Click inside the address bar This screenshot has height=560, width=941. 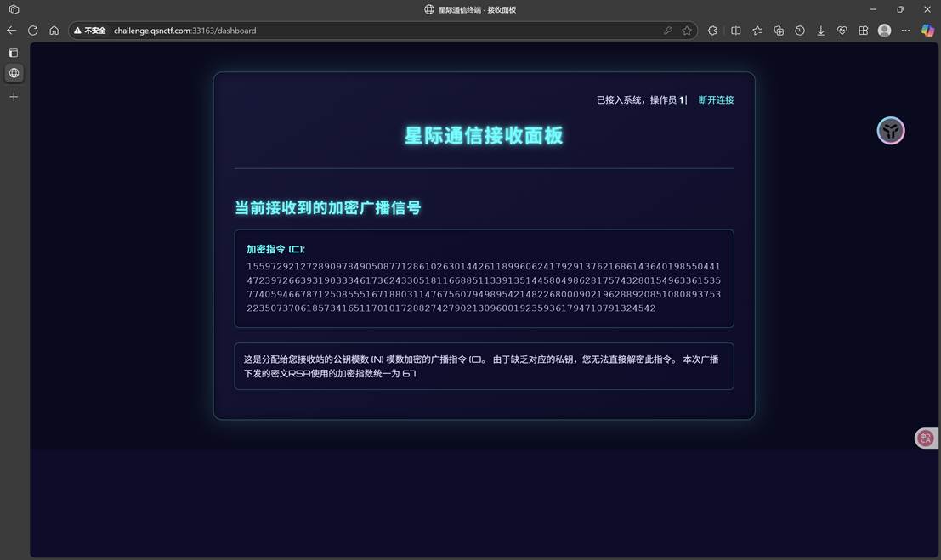coord(255,30)
